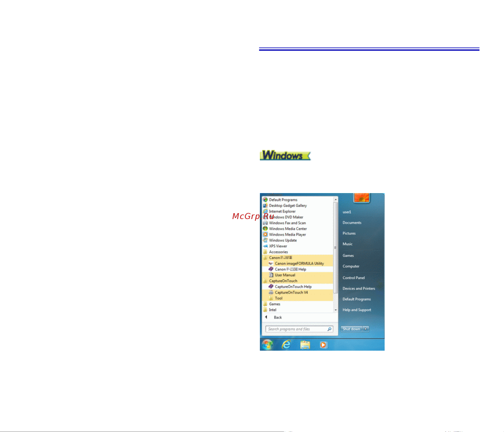Open Windows Explorer on the taskbar
This screenshot has width=504, height=432.
pyautogui.click(x=305, y=345)
